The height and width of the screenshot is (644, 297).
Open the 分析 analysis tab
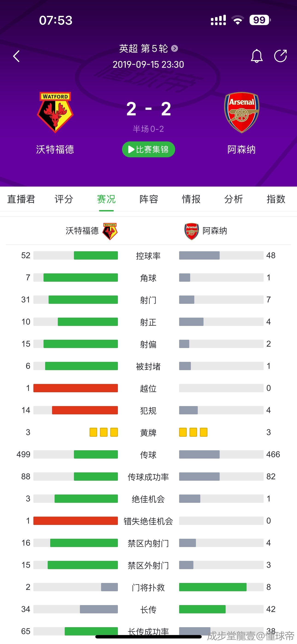[x=233, y=199]
